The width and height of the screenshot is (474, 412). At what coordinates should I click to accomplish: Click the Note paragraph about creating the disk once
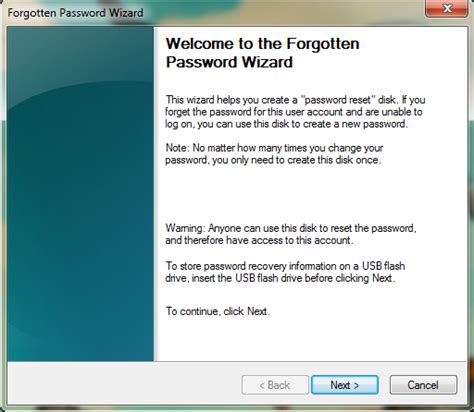[274, 154]
